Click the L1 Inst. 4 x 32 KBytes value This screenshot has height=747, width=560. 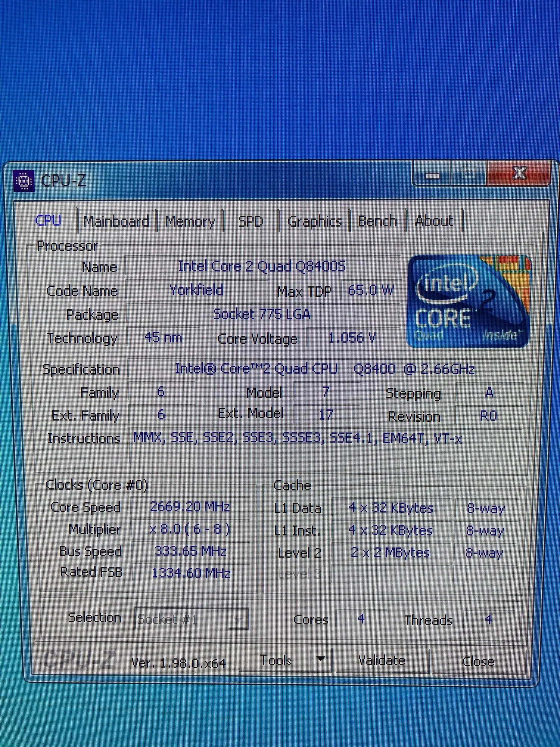tap(391, 530)
